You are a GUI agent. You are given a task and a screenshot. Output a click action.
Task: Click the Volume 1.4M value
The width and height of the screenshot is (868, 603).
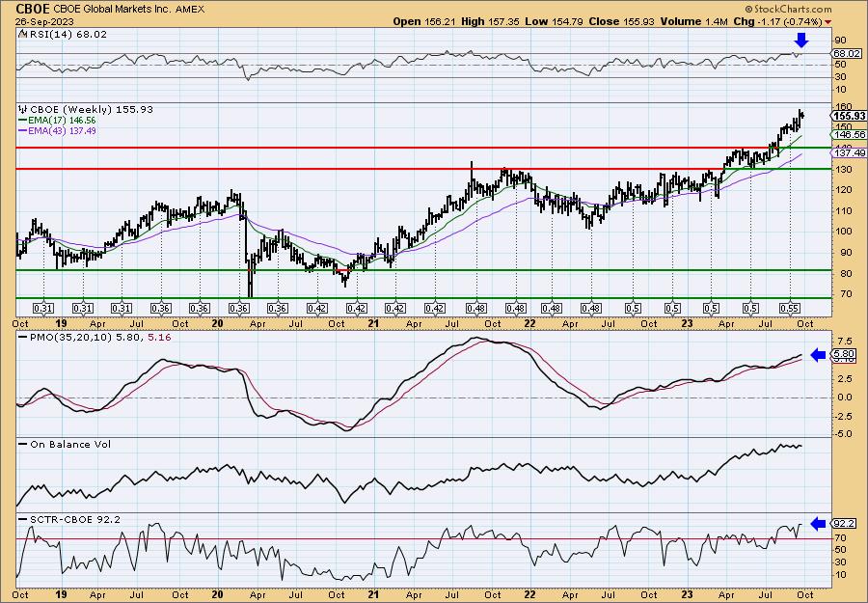click(x=694, y=21)
